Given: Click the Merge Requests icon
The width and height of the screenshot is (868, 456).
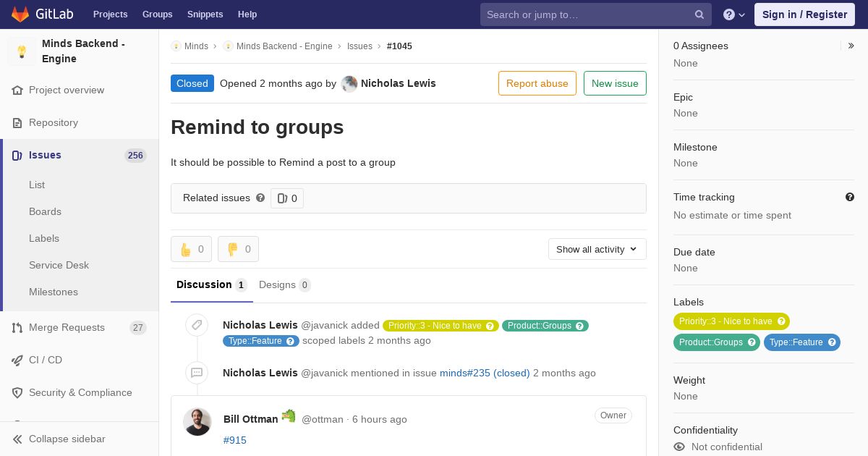Looking at the screenshot, I should click(x=17, y=328).
